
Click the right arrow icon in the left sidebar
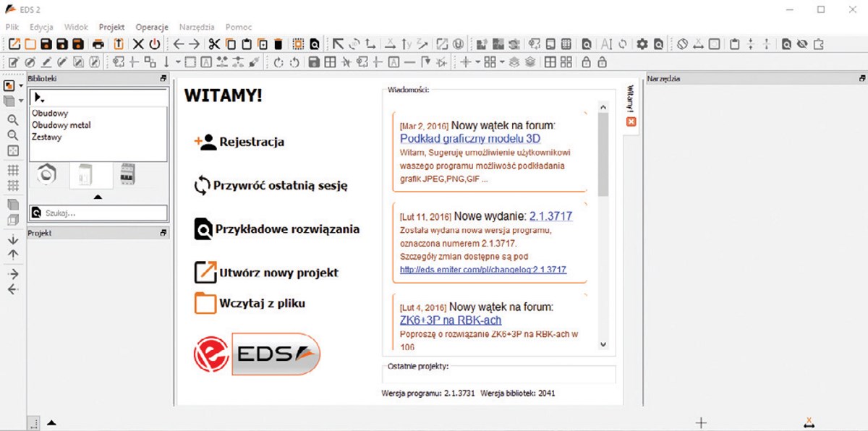12,274
